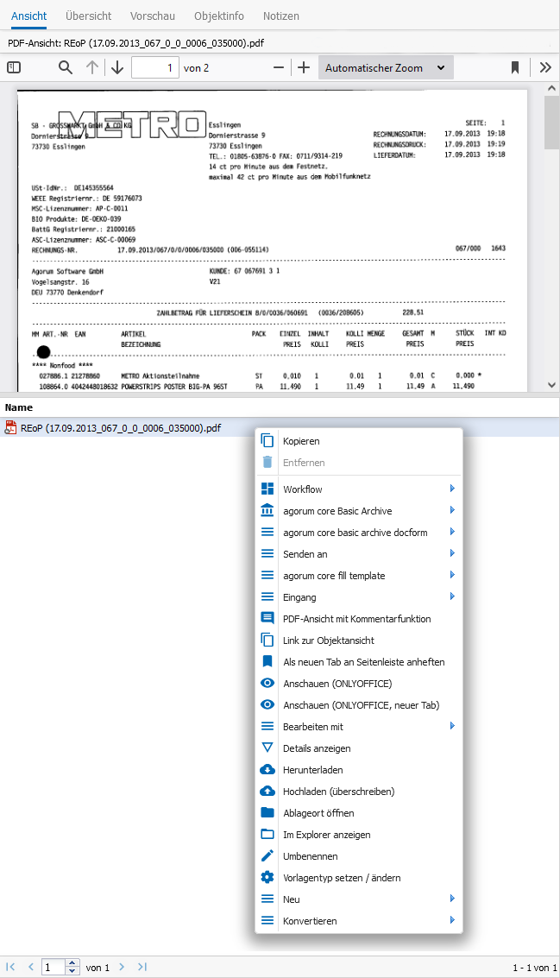Open the Automatischer Zoom dropdown
Image resolution: width=560 pixels, height=978 pixels.
pos(386,68)
